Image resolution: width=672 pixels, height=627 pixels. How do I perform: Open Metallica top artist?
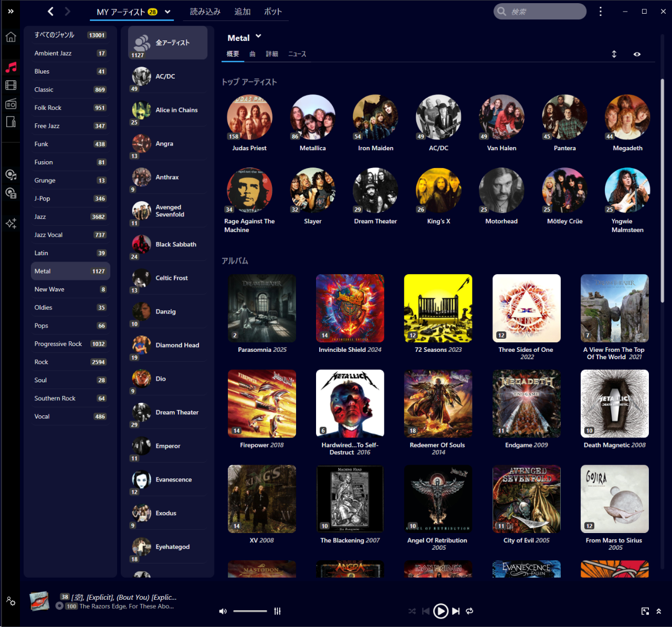312,117
